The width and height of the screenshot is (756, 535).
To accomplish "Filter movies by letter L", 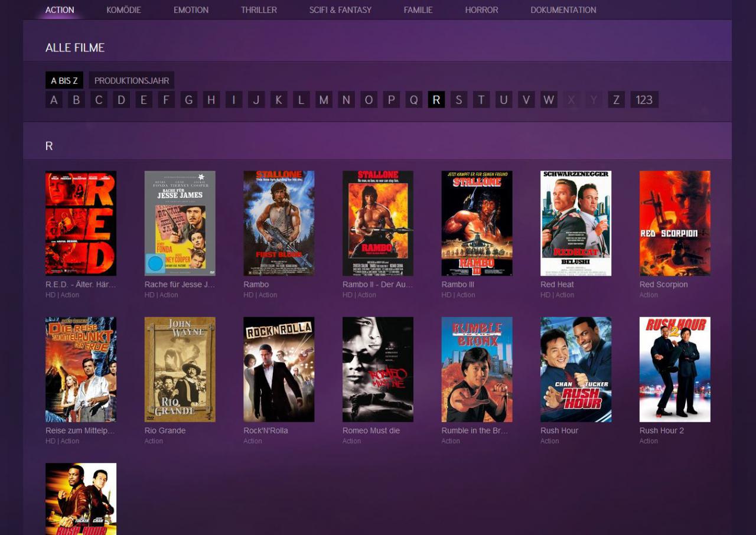I will click(301, 100).
